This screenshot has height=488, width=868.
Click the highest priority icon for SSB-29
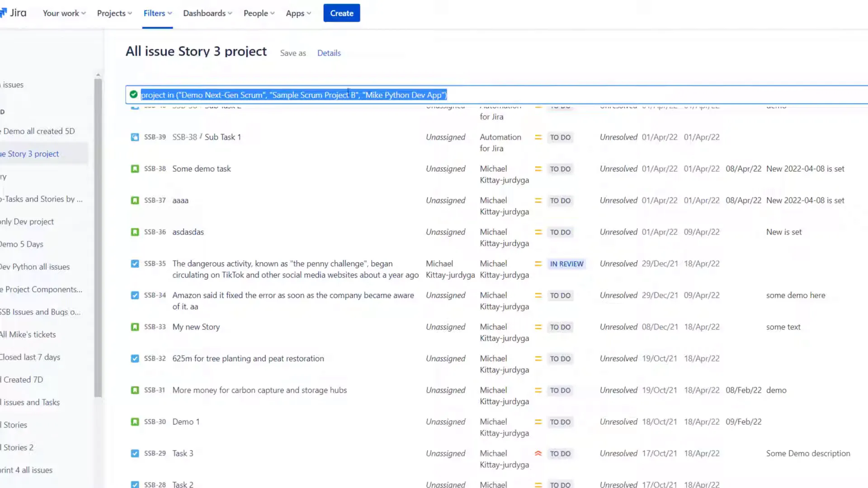(538, 453)
